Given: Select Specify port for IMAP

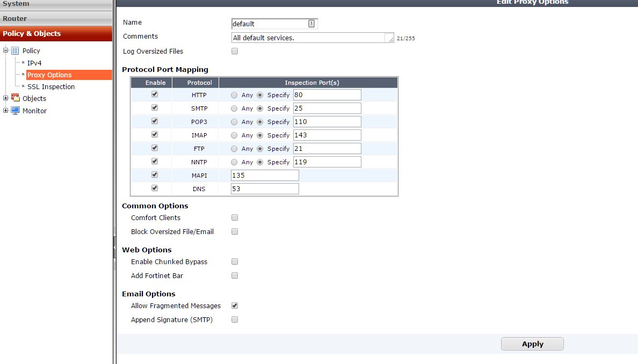Looking at the screenshot, I should (x=260, y=135).
